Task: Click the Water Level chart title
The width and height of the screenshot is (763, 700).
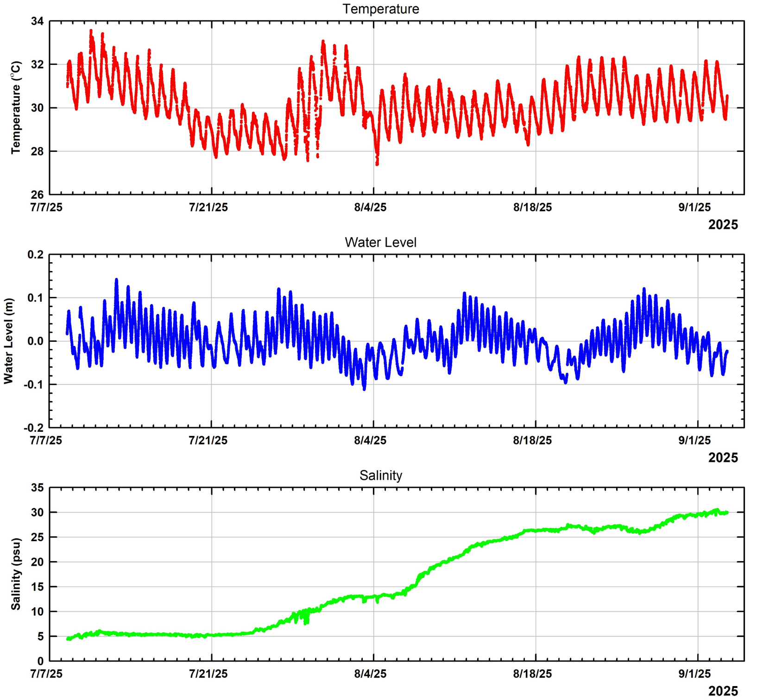Action: point(380,242)
